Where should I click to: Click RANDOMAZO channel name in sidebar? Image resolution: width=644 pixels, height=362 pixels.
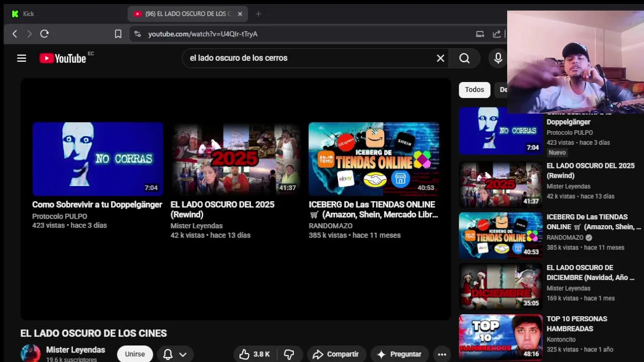[x=565, y=237]
